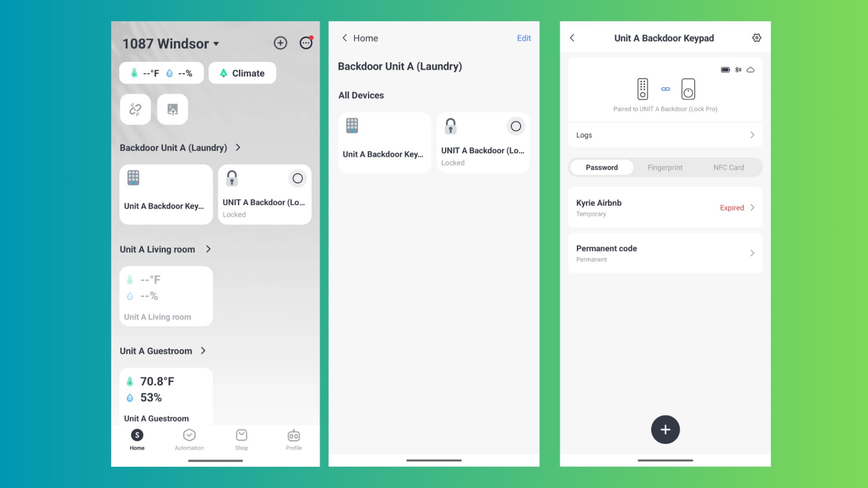The height and width of the screenshot is (488, 868).
Task: Tap the settings gear icon on Unit A Backdoor Keypad
Action: (x=756, y=38)
